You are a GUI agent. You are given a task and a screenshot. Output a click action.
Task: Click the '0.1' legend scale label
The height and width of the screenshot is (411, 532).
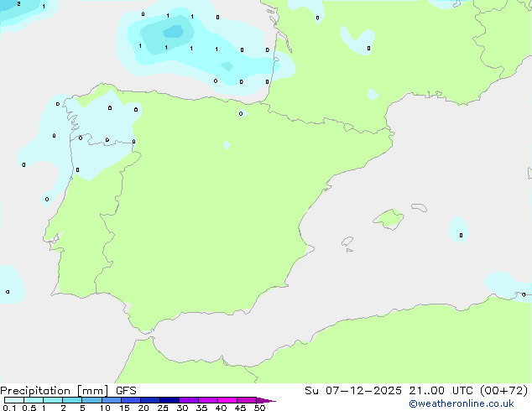[9, 408]
